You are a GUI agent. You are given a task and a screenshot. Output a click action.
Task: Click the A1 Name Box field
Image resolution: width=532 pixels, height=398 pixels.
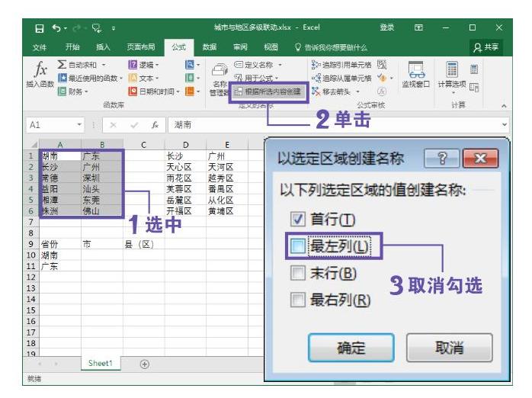point(51,125)
